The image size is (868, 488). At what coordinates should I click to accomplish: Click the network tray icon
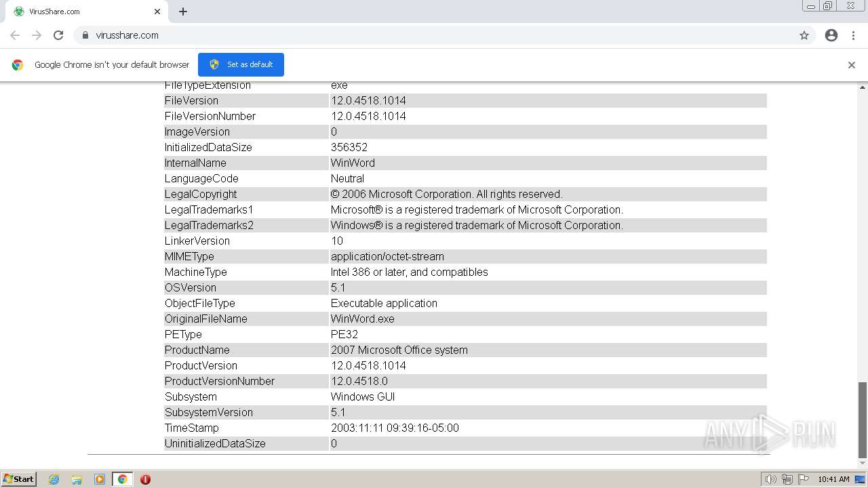tap(787, 479)
